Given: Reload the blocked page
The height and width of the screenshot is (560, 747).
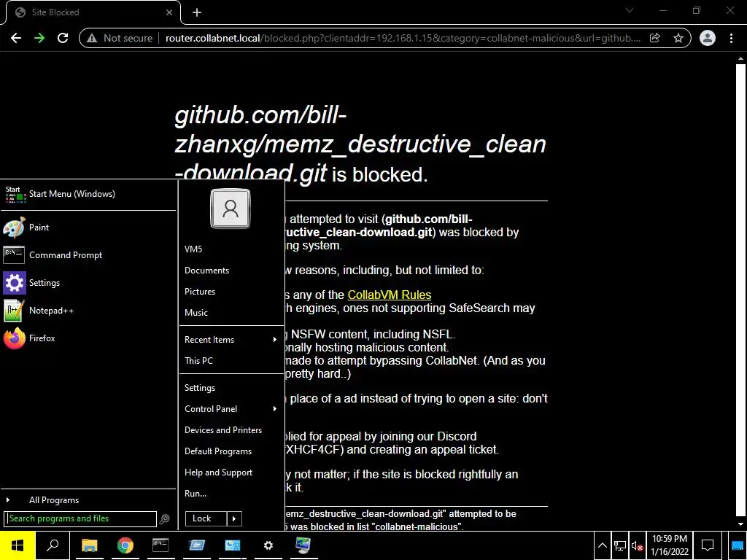Looking at the screenshot, I should point(63,38).
